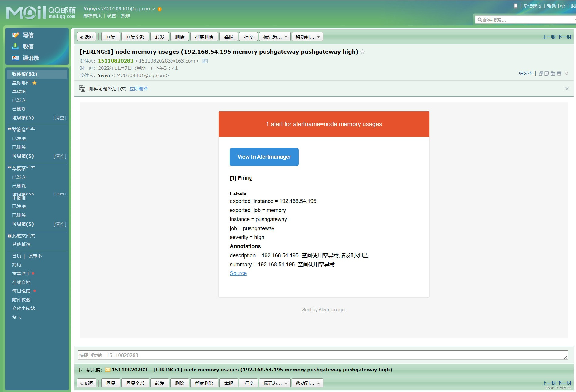
Task: Expand the 我的文件夹 folder tree
Action: (x=9, y=236)
